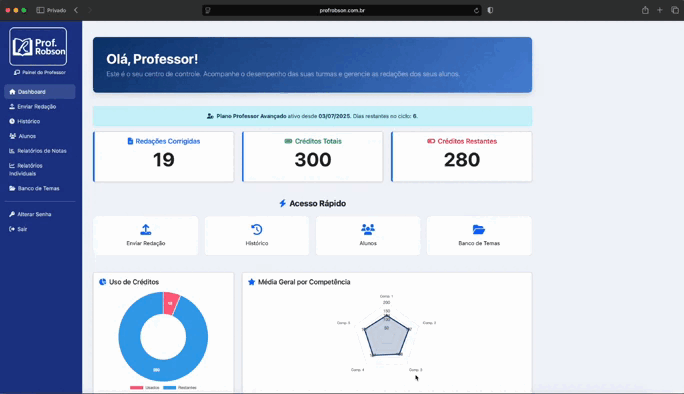Click the user icon in plan banner
This screenshot has height=394, width=684.
coord(210,116)
